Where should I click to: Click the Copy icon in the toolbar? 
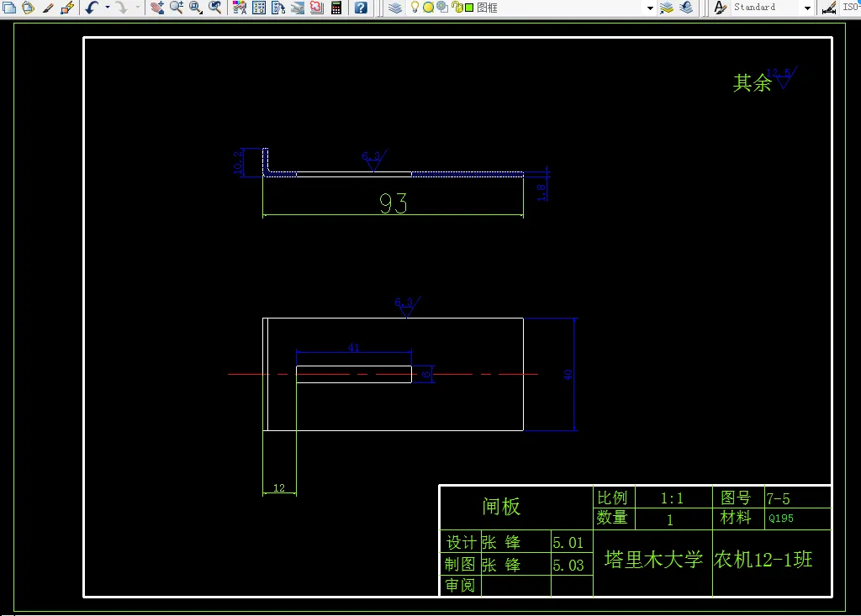coord(9,8)
